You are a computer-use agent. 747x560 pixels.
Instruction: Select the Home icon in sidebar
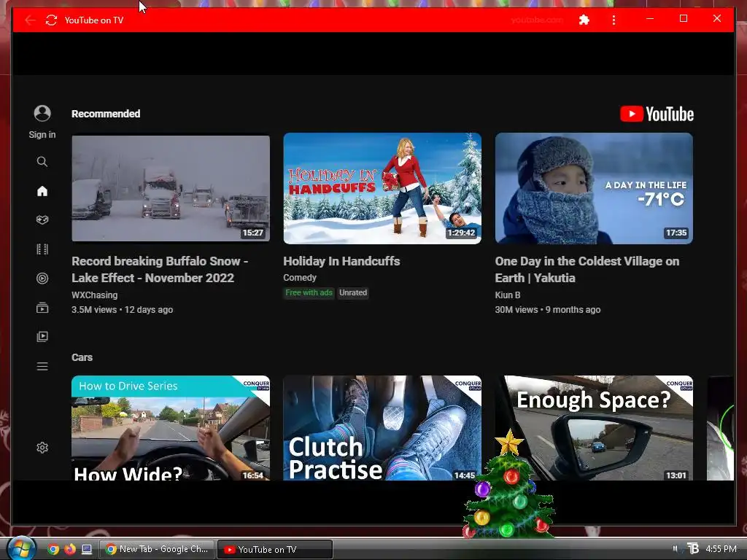42,191
